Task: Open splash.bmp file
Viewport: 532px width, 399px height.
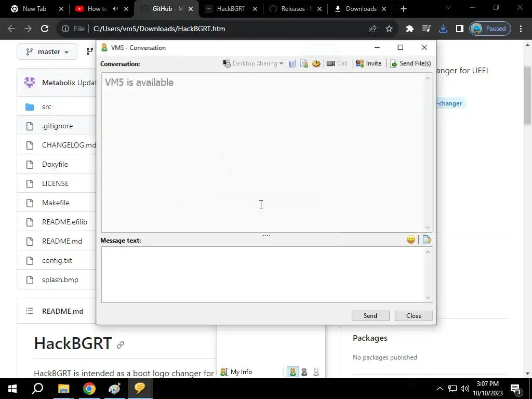Action: click(60, 280)
